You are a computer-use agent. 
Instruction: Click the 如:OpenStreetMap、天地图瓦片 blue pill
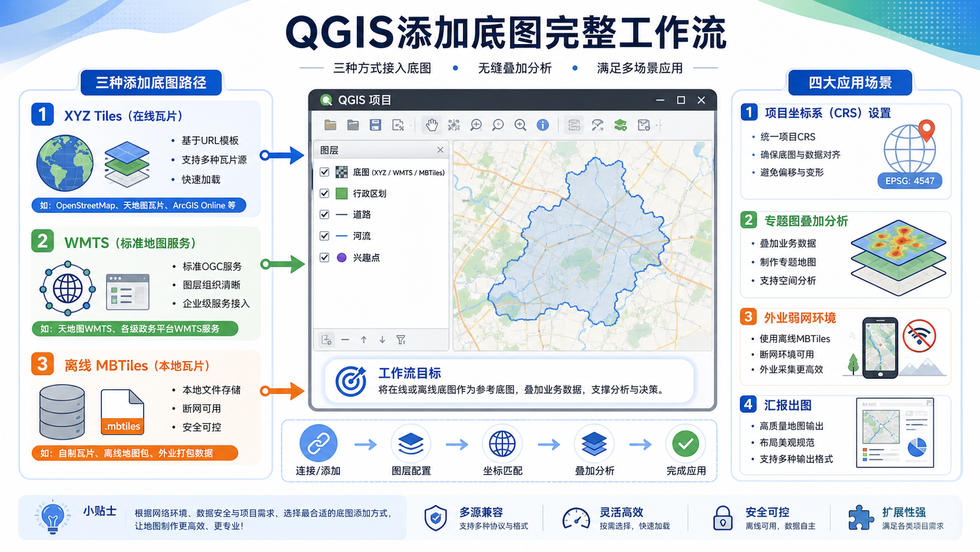tap(138, 205)
